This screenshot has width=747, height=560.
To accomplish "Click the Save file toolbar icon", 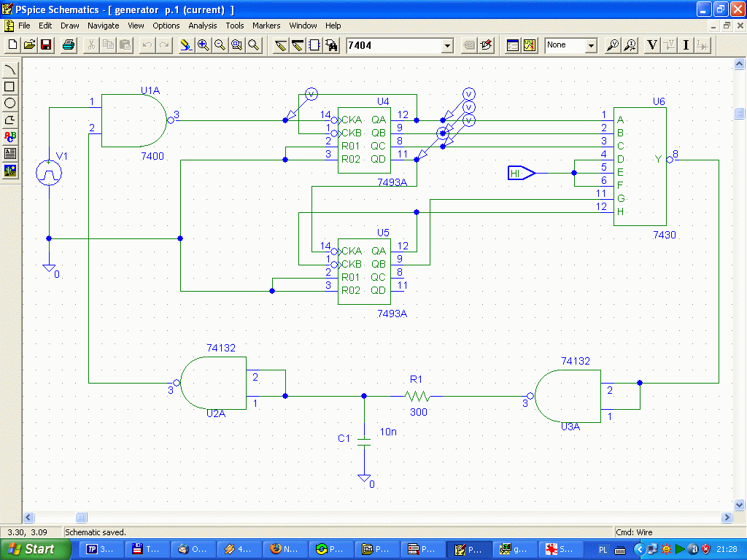I will [x=46, y=45].
